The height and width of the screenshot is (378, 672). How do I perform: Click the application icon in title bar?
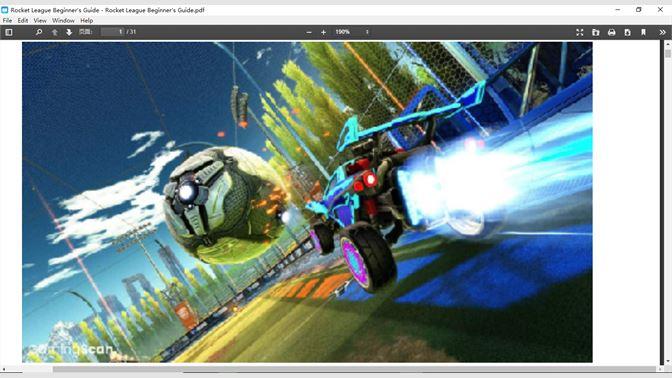point(5,9)
